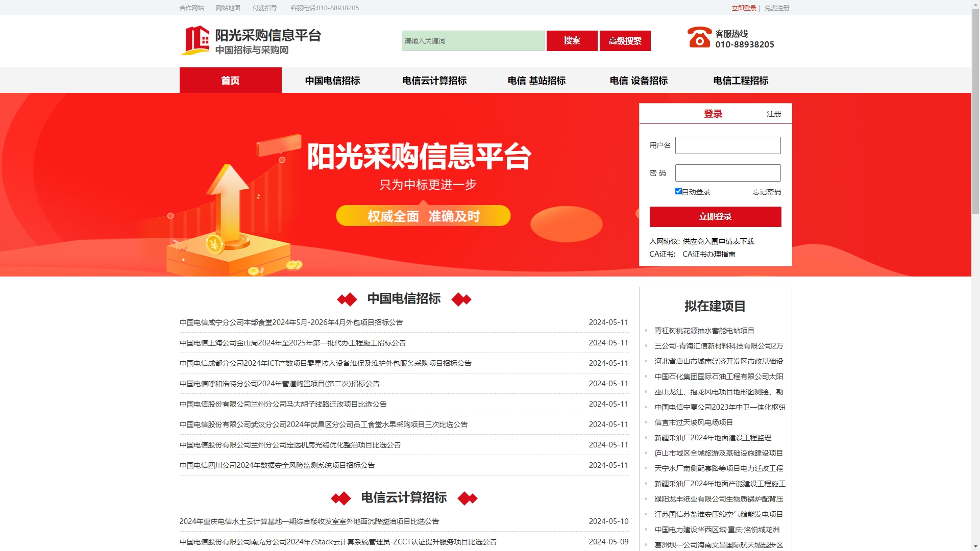Image resolution: width=980 pixels, height=551 pixels.
Task: Focus the 密码 input field
Action: point(728,173)
